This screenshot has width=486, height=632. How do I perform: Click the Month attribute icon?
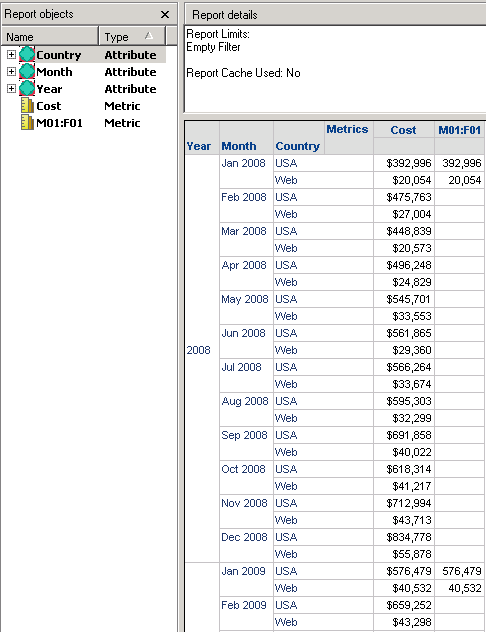[x=27, y=71]
